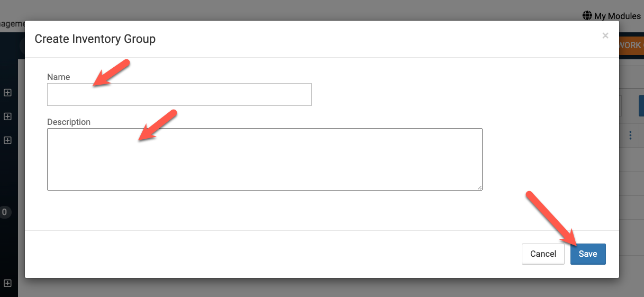Click the blue button at right edge

641,106
